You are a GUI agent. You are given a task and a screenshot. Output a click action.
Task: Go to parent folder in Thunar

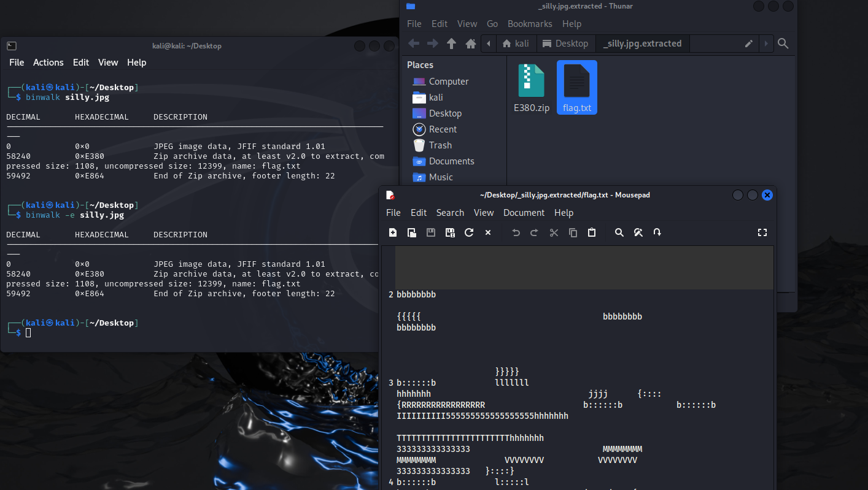[452, 44]
